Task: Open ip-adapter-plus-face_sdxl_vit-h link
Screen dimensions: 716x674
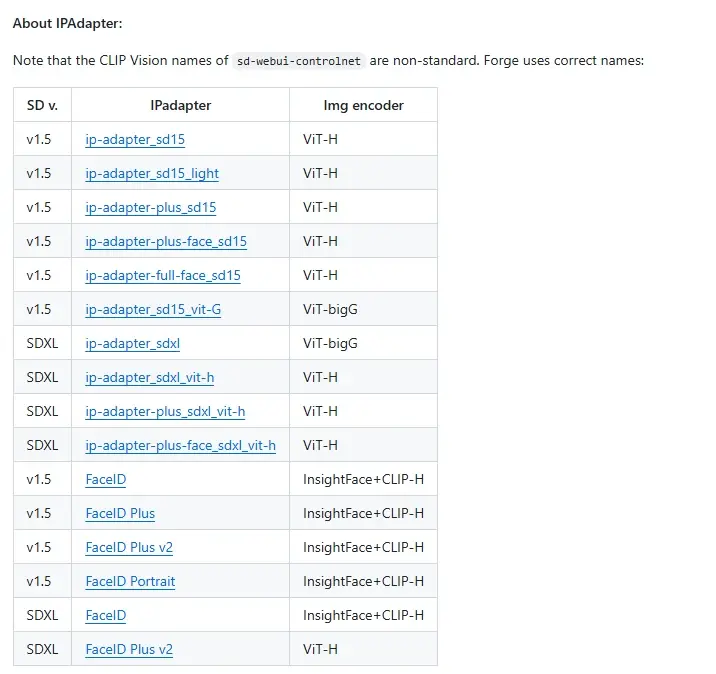Action: coord(180,445)
